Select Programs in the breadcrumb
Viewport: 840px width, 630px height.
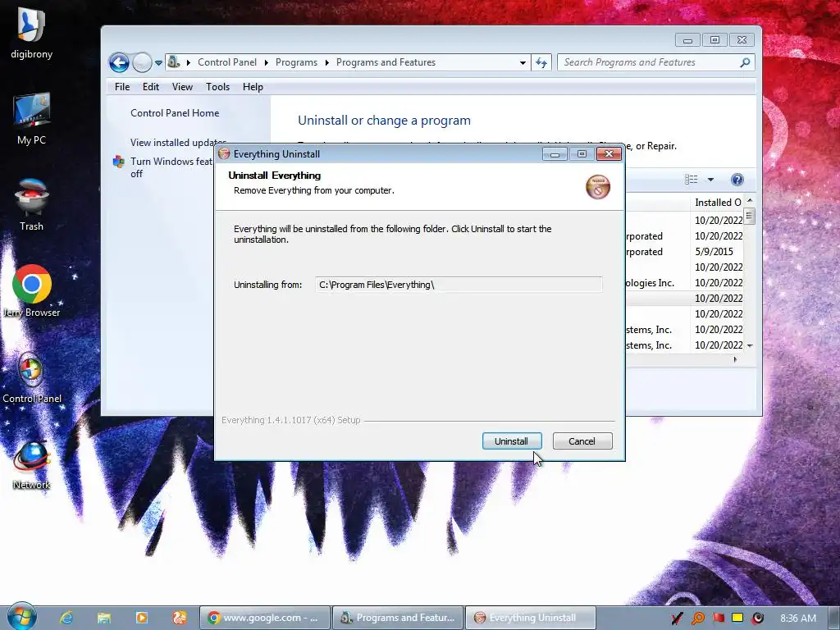point(296,62)
